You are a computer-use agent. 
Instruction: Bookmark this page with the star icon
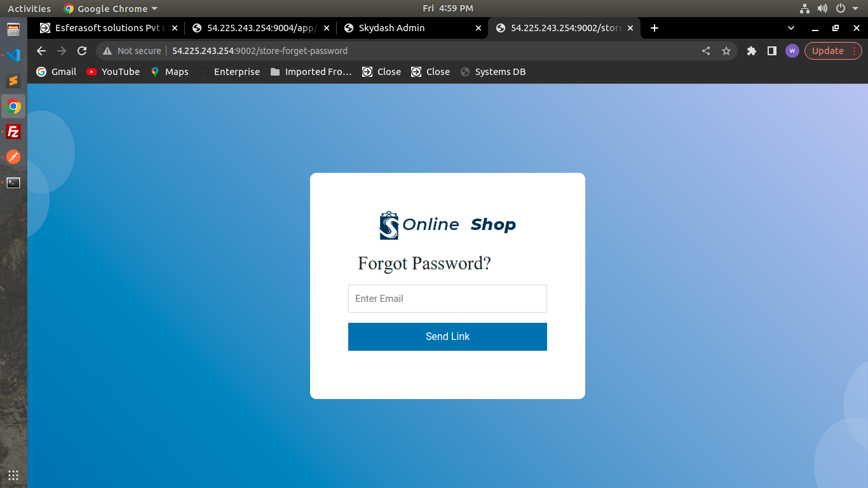click(726, 51)
